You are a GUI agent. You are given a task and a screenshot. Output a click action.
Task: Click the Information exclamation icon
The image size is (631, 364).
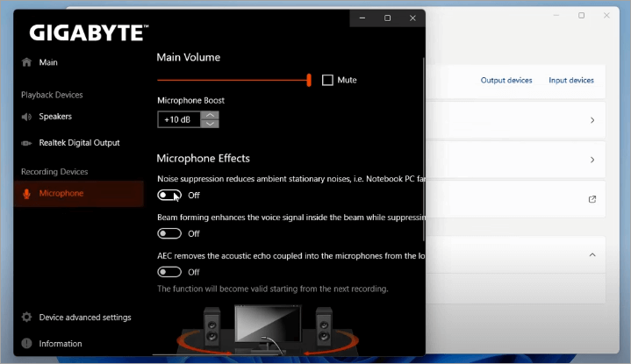pyautogui.click(x=26, y=344)
